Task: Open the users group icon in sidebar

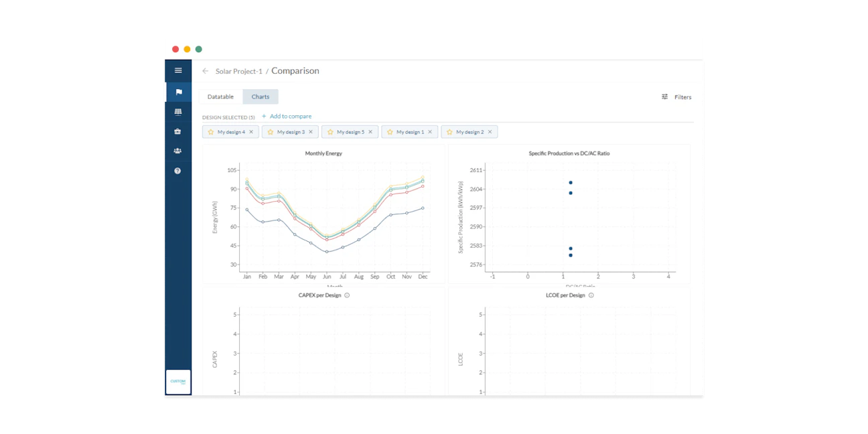Action: click(177, 151)
